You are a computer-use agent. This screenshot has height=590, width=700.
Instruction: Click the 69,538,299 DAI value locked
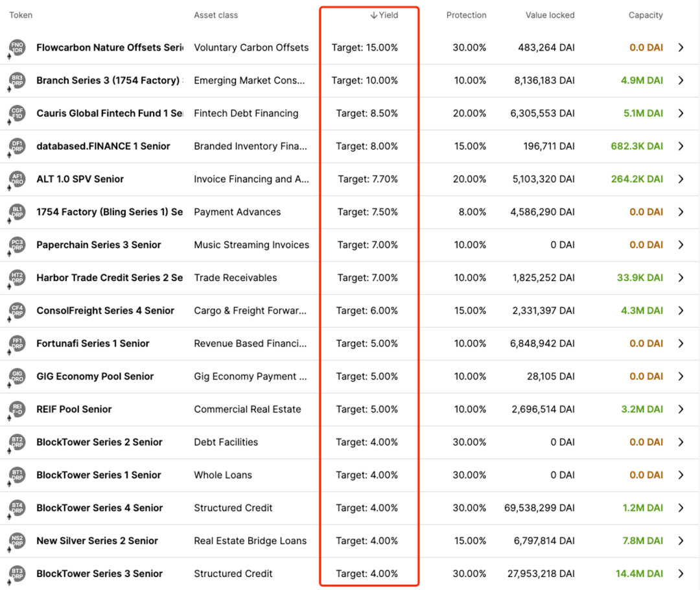point(539,508)
